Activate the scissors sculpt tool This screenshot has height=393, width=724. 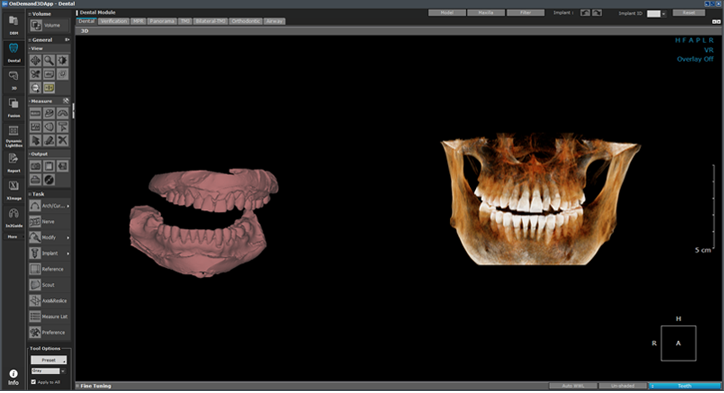[x=36, y=74]
